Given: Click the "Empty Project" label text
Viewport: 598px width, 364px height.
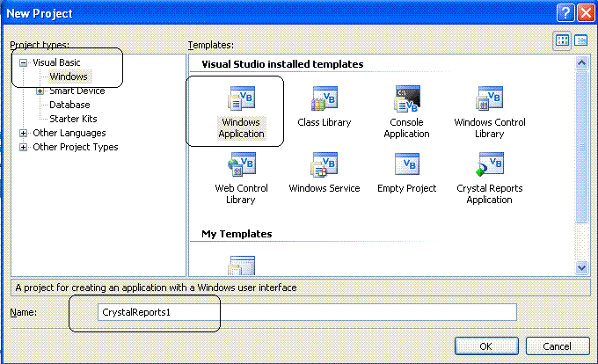Looking at the screenshot, I should 406,188.
